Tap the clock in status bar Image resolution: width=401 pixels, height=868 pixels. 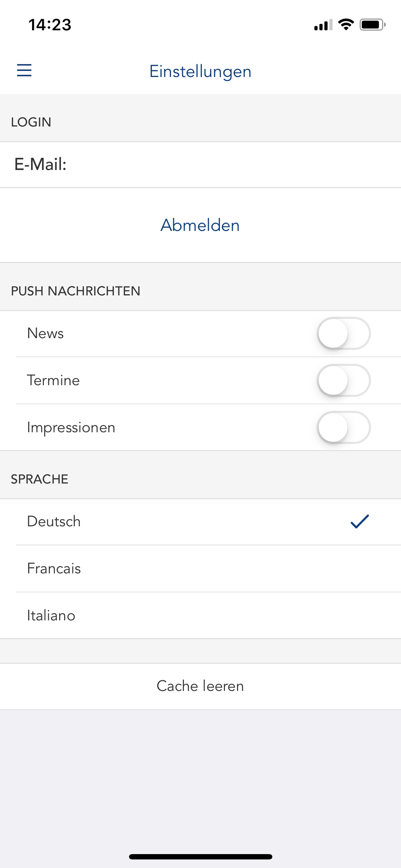(50, 25)
